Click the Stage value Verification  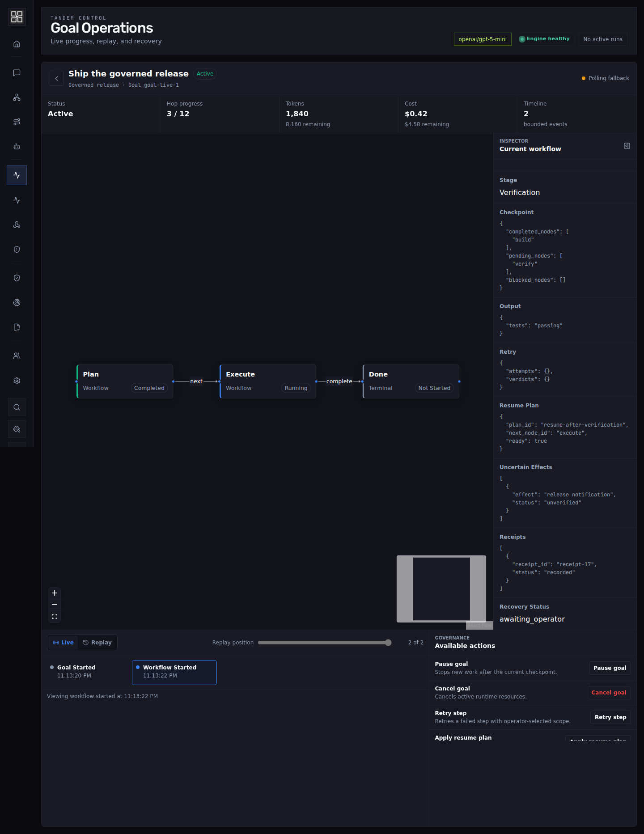520,193
